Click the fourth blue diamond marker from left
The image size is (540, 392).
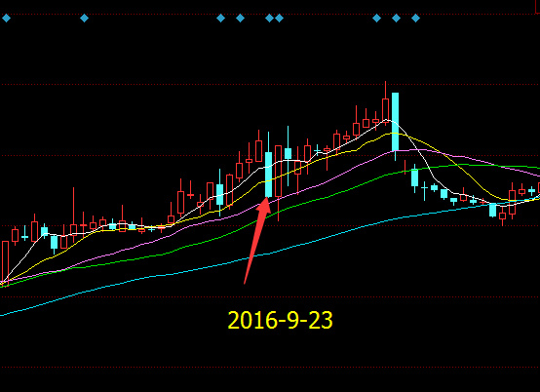(x=241, y=18)
